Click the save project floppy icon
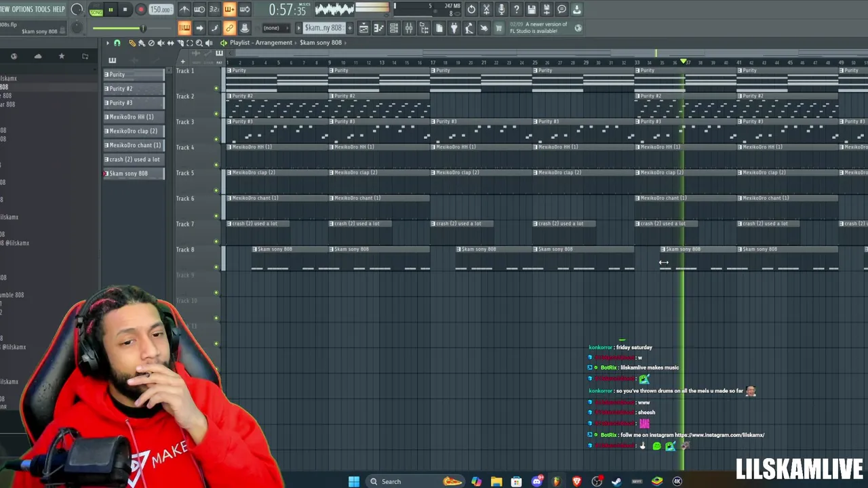The image size is (868, 488). click(531, 9)
